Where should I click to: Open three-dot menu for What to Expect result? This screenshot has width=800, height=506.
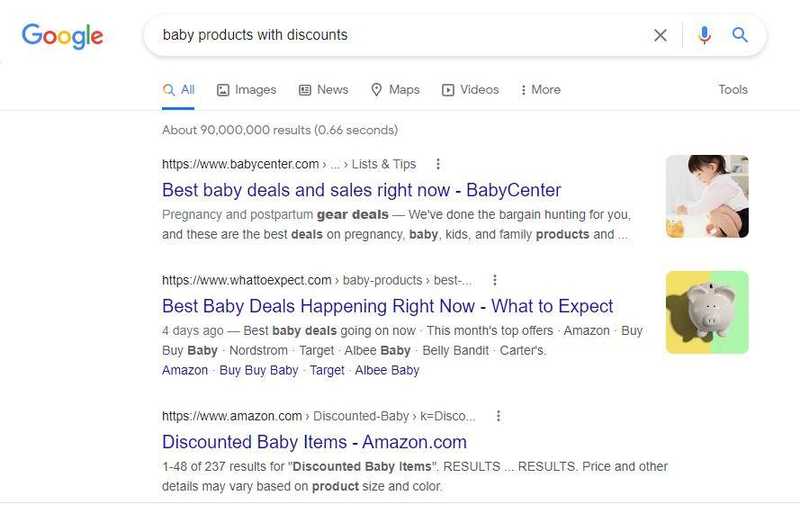pos(494,280)
